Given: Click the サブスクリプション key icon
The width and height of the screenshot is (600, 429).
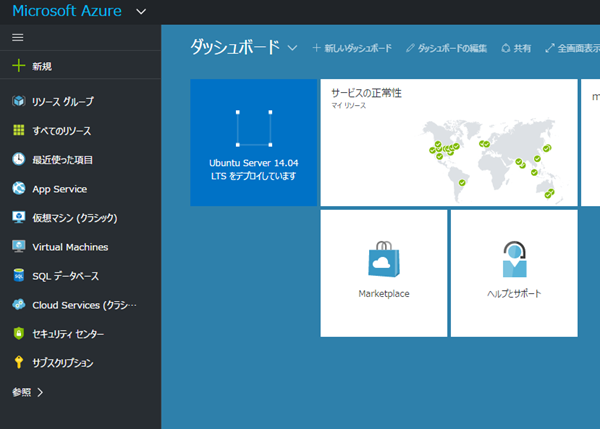Looking at the screenshot, I should (x=18, y=362).
